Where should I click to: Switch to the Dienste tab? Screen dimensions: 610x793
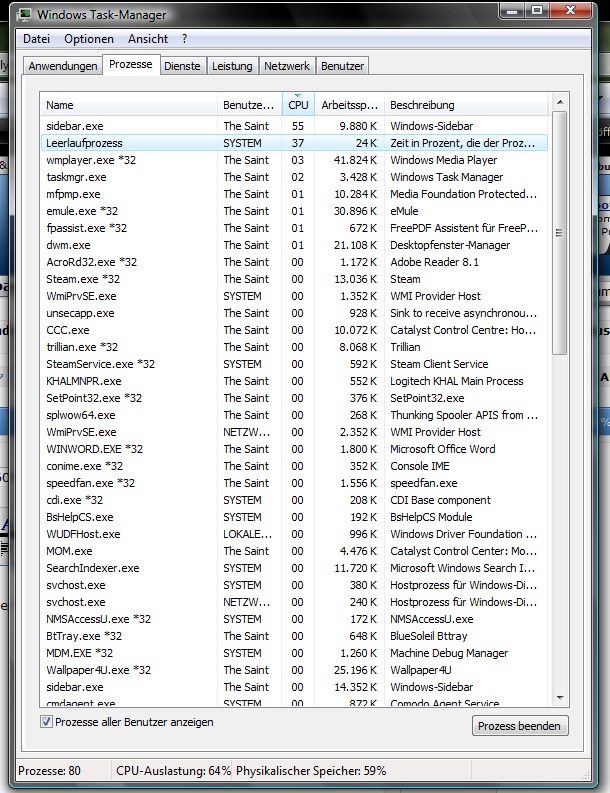[x=182, y=66]
